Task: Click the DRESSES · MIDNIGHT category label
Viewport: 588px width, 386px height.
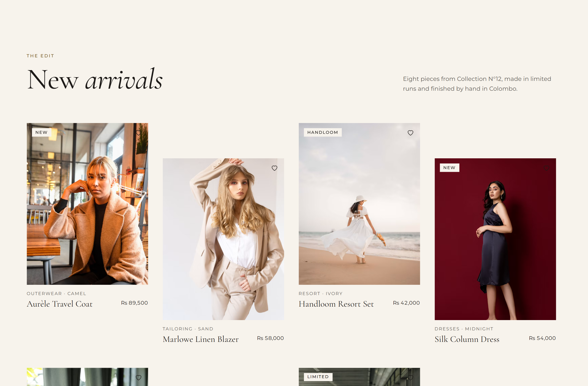Action: click(464, 329)
